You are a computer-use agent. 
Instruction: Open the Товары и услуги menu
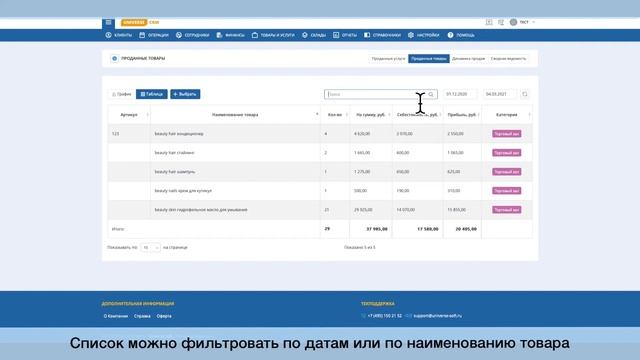click(273, 35)
